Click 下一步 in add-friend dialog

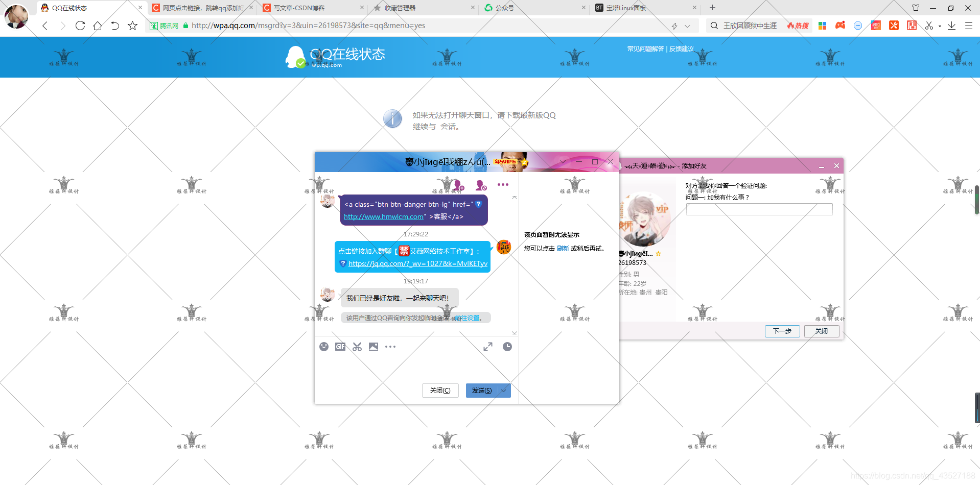pos(782,331)
